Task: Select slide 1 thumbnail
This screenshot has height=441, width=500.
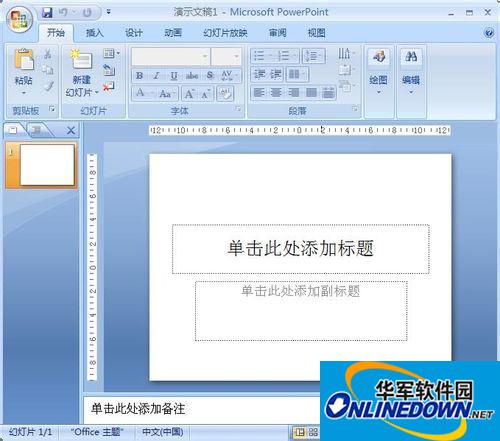Action: 47,165
